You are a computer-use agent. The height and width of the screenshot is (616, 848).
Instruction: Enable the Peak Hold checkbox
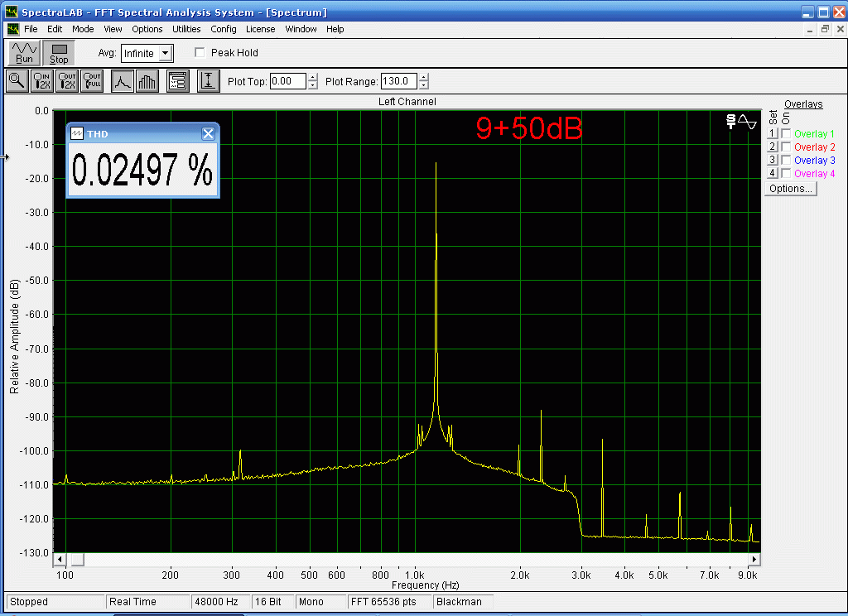pos(200,53)
